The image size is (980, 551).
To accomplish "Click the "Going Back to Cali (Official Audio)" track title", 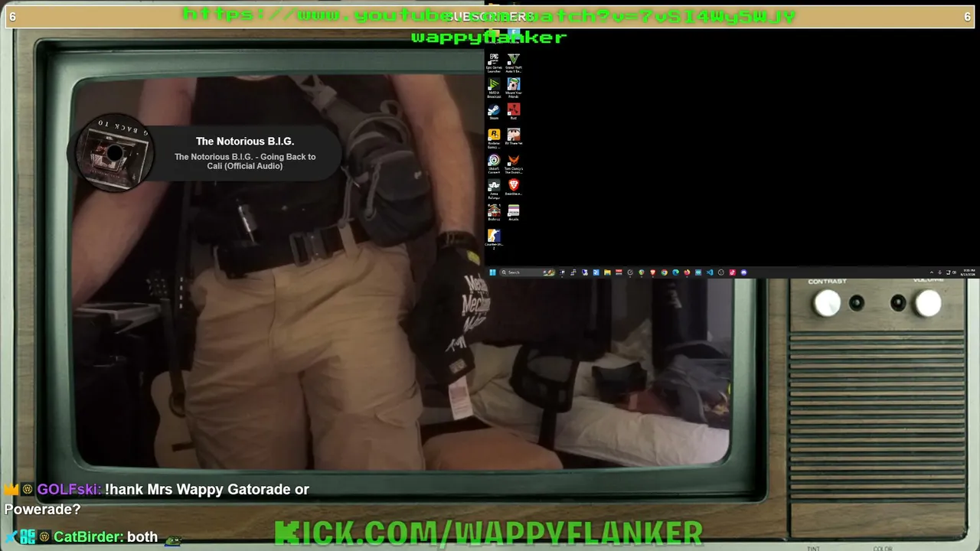I will pos(245,161).
